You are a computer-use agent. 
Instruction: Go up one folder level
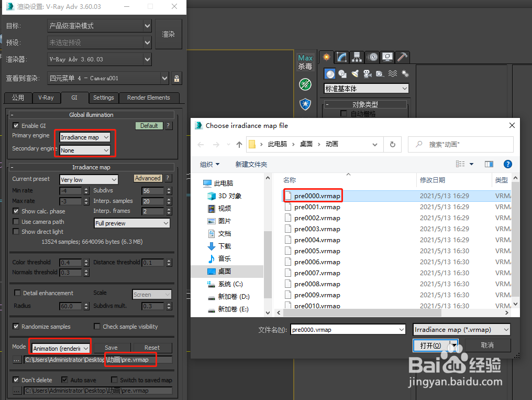[x=239, y=145]
